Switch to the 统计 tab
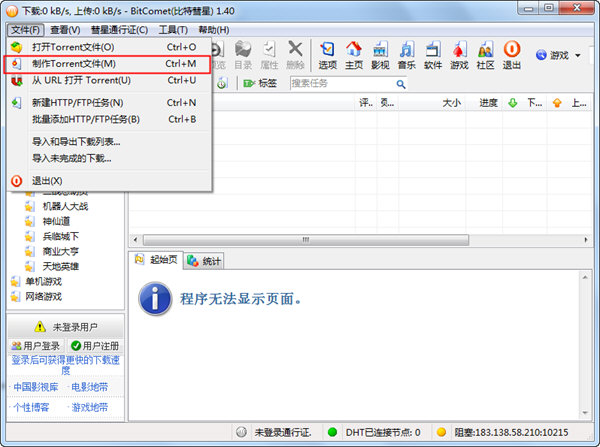 pyautogui.click(x=206, y=261)
